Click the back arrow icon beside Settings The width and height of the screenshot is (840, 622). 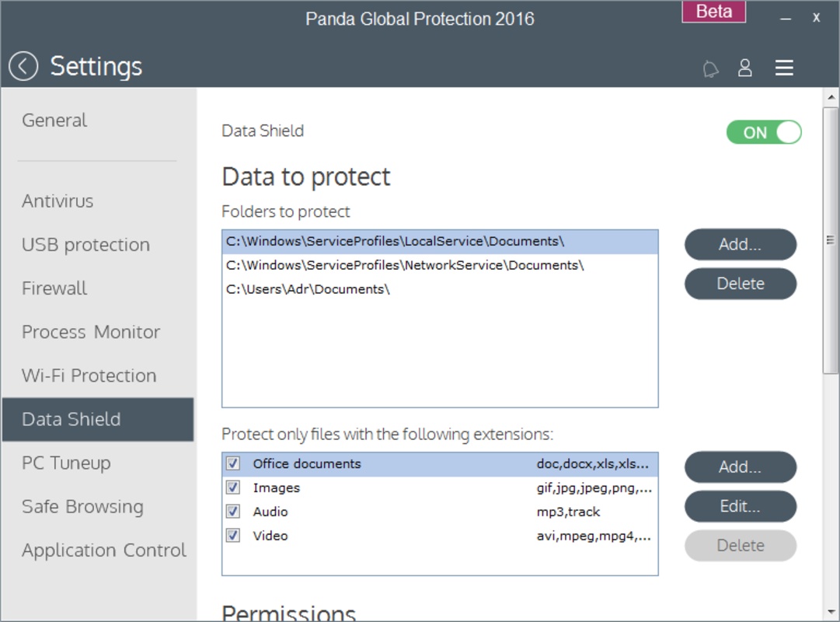point(23,67)
